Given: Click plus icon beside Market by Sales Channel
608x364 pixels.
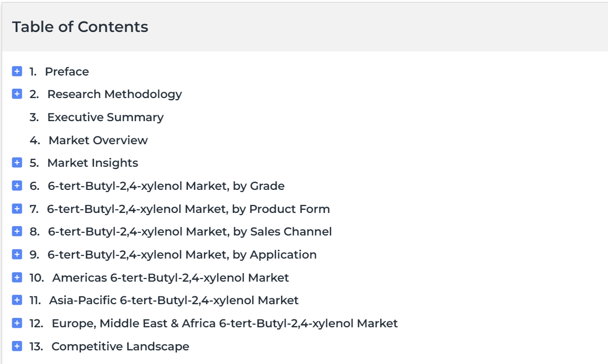Looking at the screenshot, I should coord(17,231).
